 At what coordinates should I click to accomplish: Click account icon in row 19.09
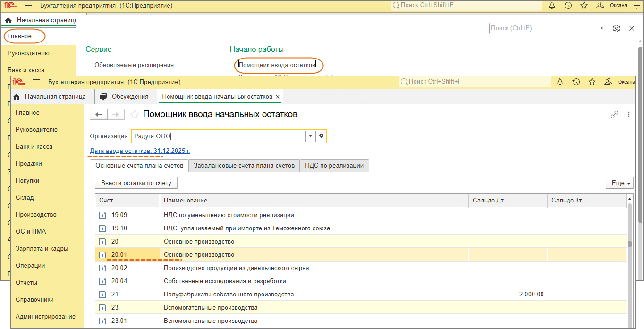click(102, 215)
